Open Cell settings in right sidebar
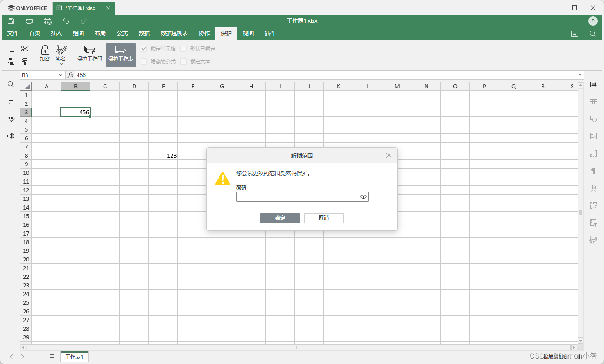Screen dimensions: 604x364 coord(594,84)
